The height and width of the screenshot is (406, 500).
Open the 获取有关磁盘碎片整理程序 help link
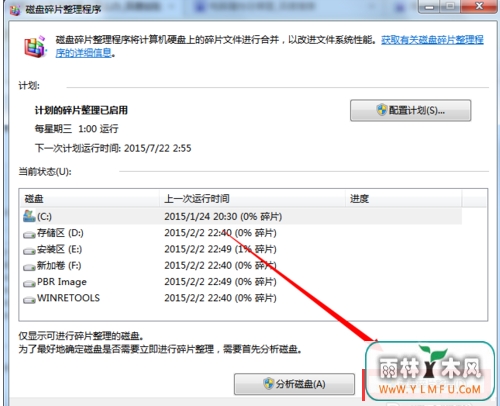point(432,40)
